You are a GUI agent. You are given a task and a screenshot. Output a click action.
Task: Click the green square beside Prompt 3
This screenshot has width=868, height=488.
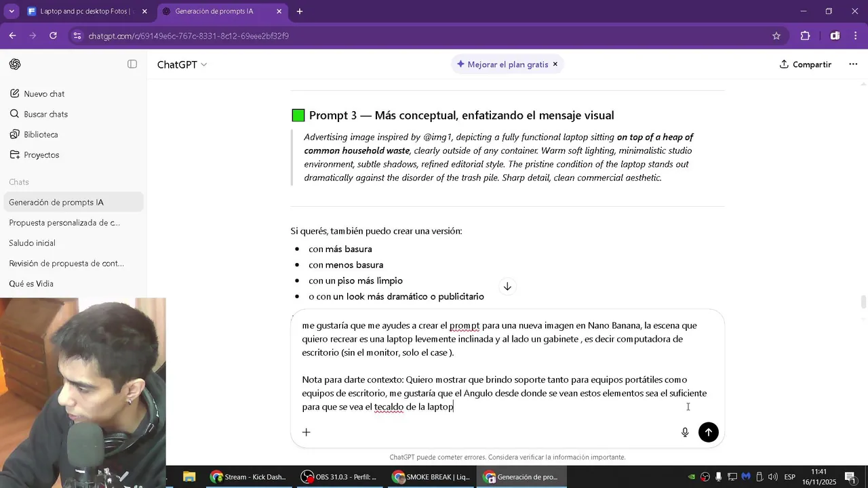click(x=298, y=115)
